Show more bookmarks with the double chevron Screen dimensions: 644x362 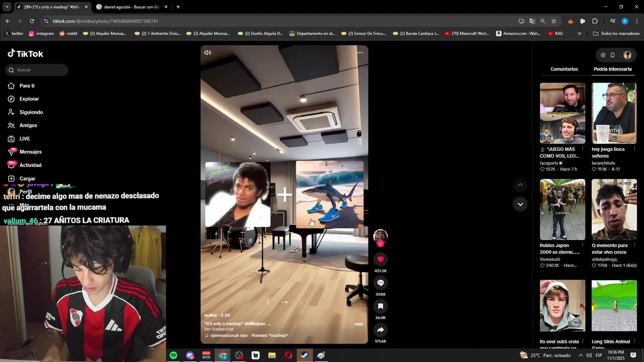[579, 34]
